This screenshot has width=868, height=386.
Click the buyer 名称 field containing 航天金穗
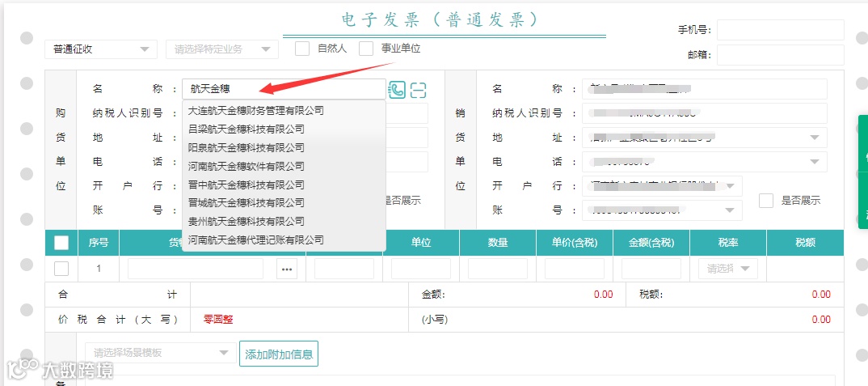coord(284,89)
